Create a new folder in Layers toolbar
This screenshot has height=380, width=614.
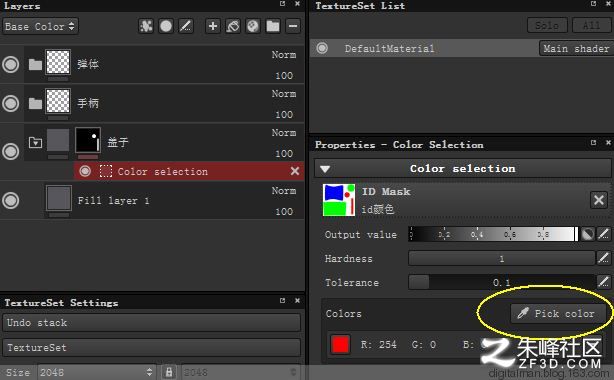tap(273, 26)
